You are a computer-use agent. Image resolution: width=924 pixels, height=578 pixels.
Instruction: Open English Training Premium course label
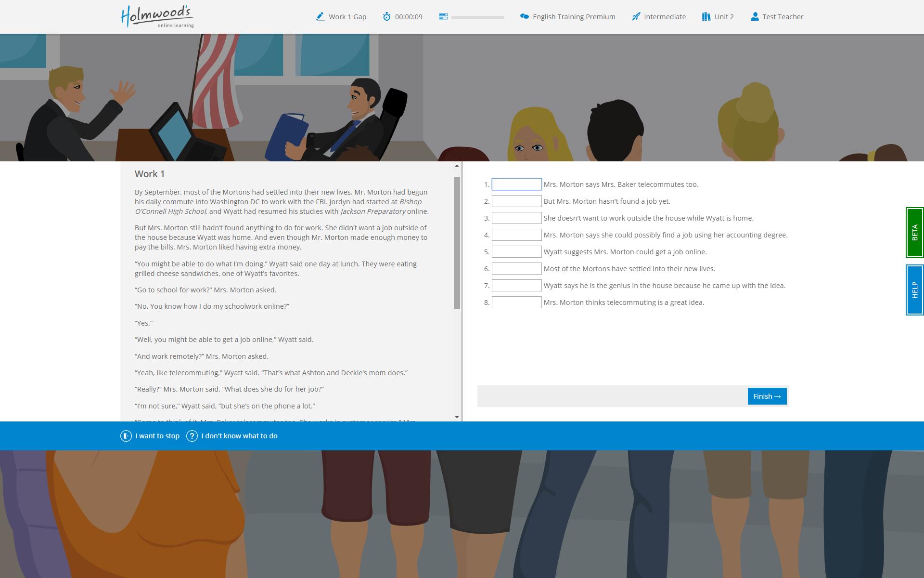coord(574,17)
